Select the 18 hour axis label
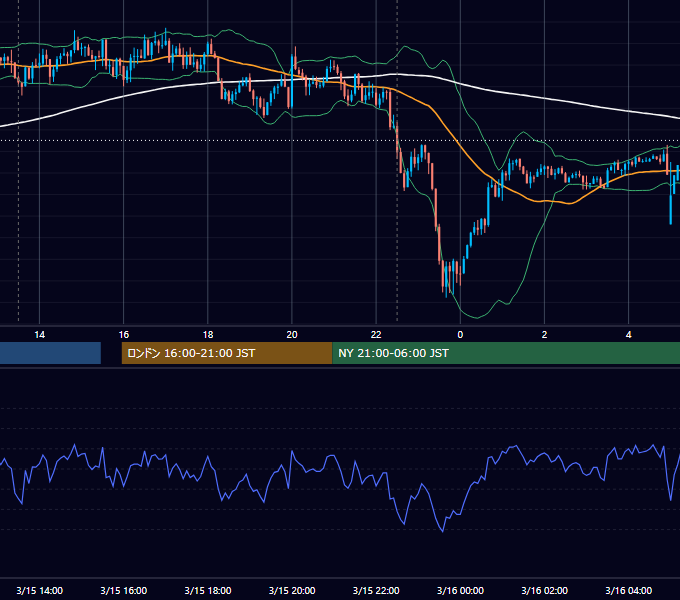This screenshot has width=680, height=600. [x=208, y=335]
